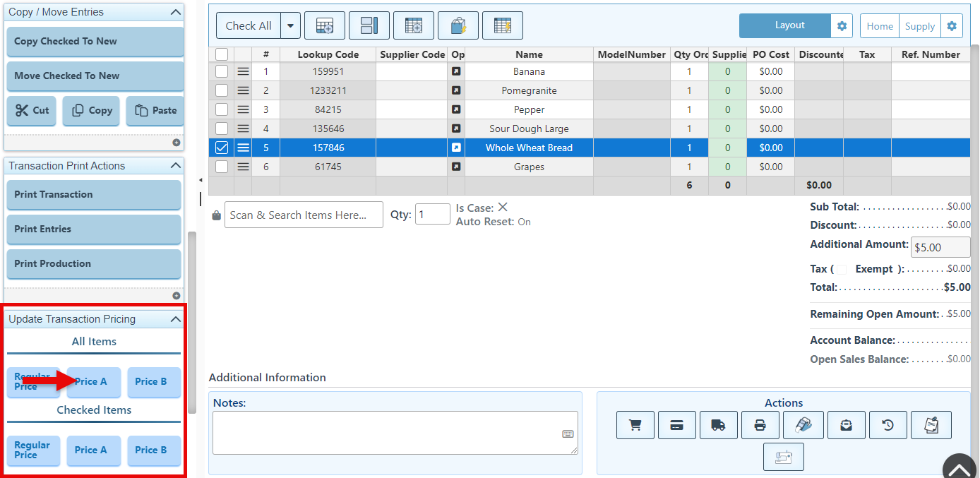The width and height of the screenshot is (980, 478).
Task: Click the history clock action icon
Action: (888, 425)
